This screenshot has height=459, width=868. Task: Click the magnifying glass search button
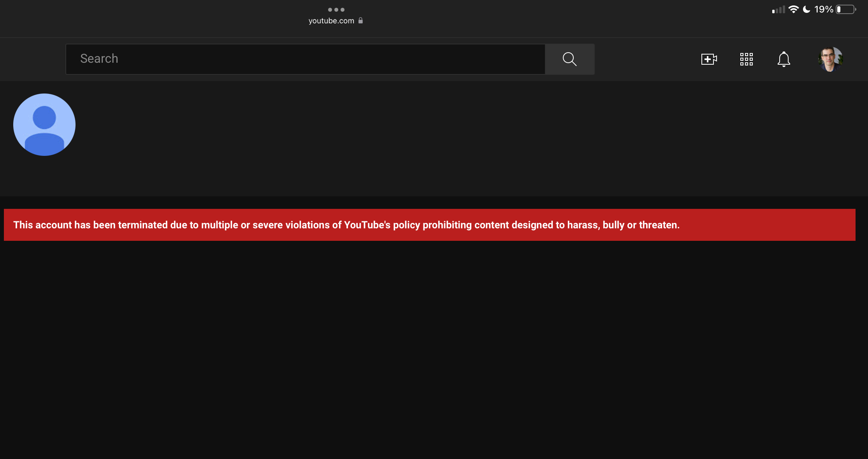569,59
